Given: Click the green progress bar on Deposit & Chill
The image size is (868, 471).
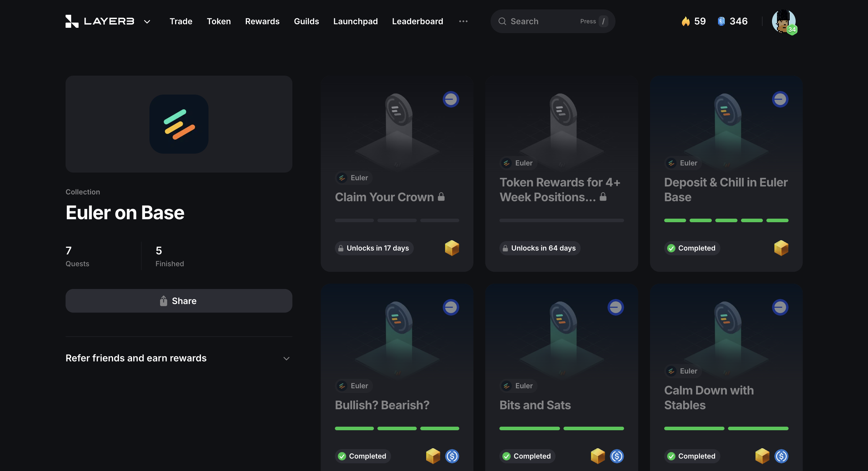Looking at the screenshot, I should (726, 220).
